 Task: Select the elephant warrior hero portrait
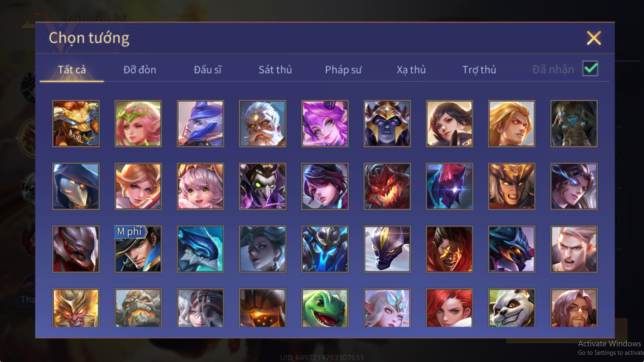[574, 123]
